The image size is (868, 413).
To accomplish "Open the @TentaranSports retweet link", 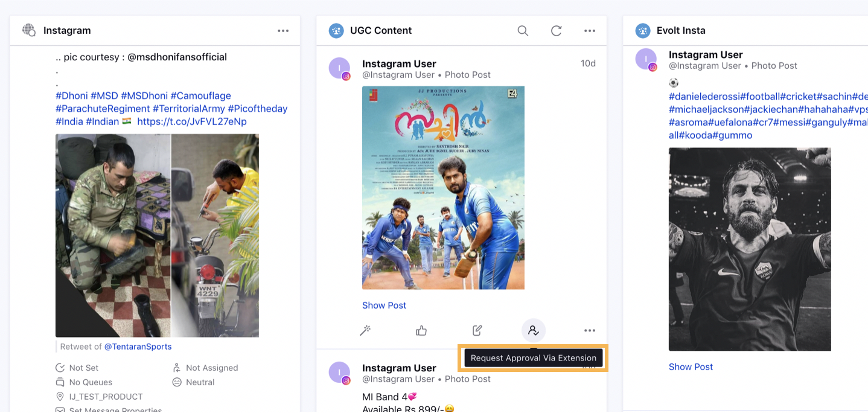I will (138, 347).
